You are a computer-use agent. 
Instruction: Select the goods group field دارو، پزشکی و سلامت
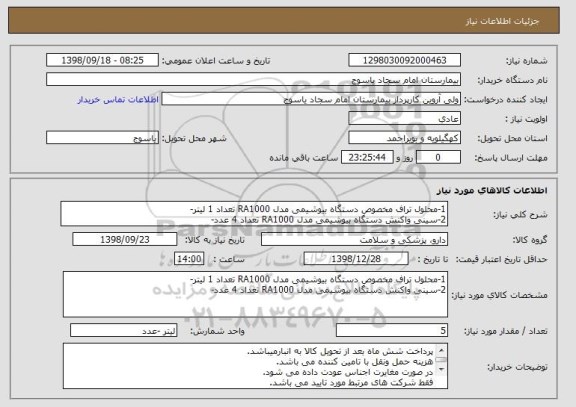pos(354,240)
